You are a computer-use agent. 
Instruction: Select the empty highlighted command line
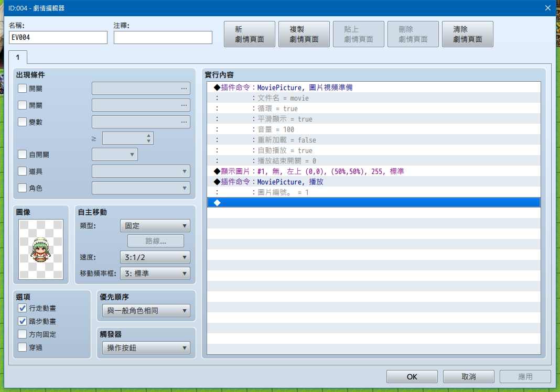(x=373, y=203)
